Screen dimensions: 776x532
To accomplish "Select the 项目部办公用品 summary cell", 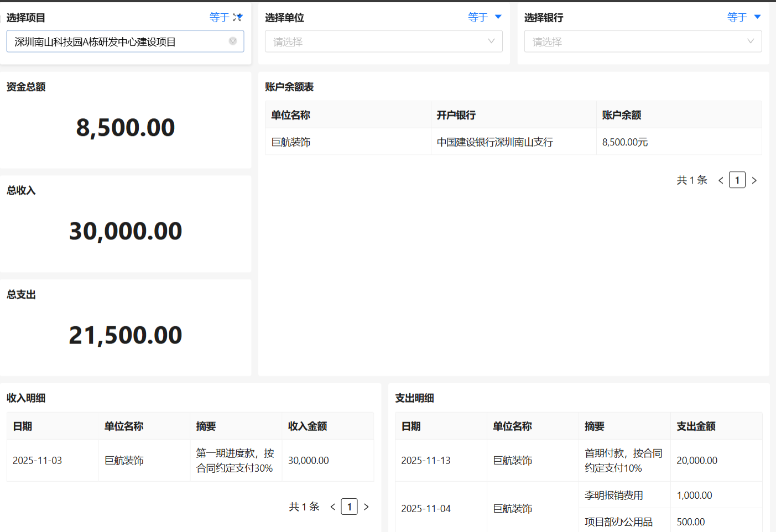I will (624, 521).
